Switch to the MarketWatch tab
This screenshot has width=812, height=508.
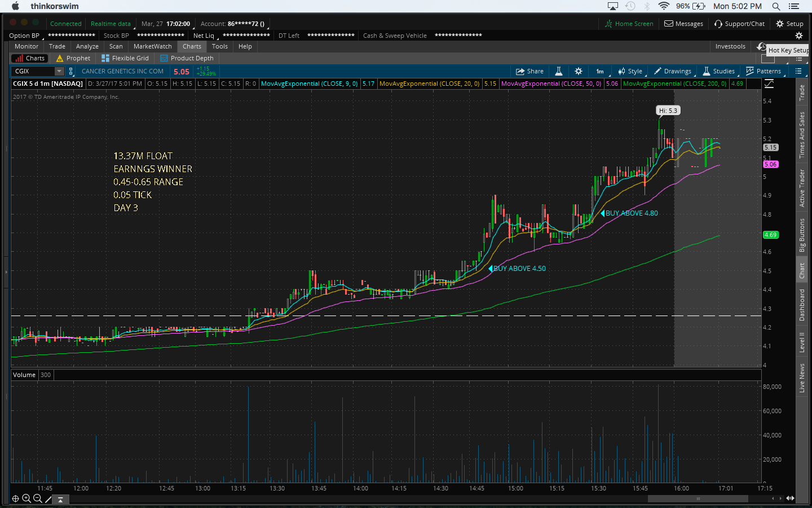click(152, 46)
